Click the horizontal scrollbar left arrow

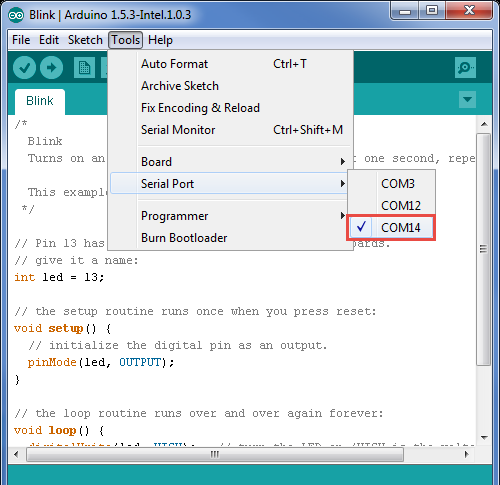pyautogui.click(x=16, y=454)
